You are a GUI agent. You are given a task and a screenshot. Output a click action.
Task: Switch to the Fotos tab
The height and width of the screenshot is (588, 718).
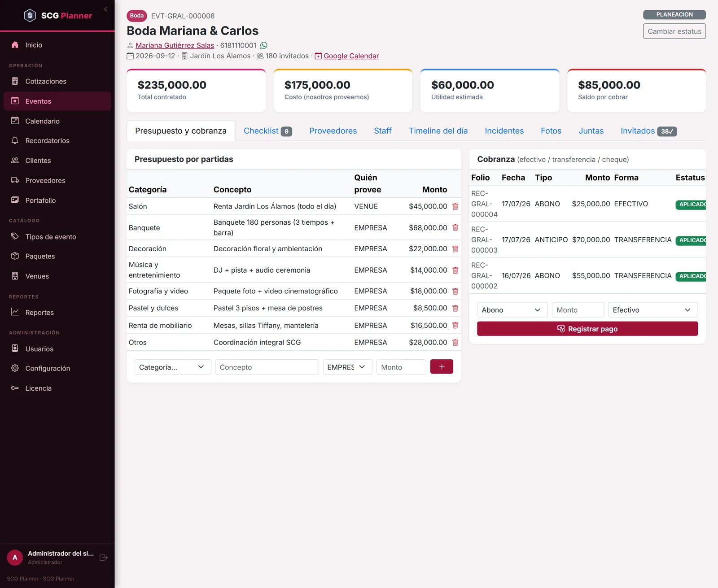point(551,131)
